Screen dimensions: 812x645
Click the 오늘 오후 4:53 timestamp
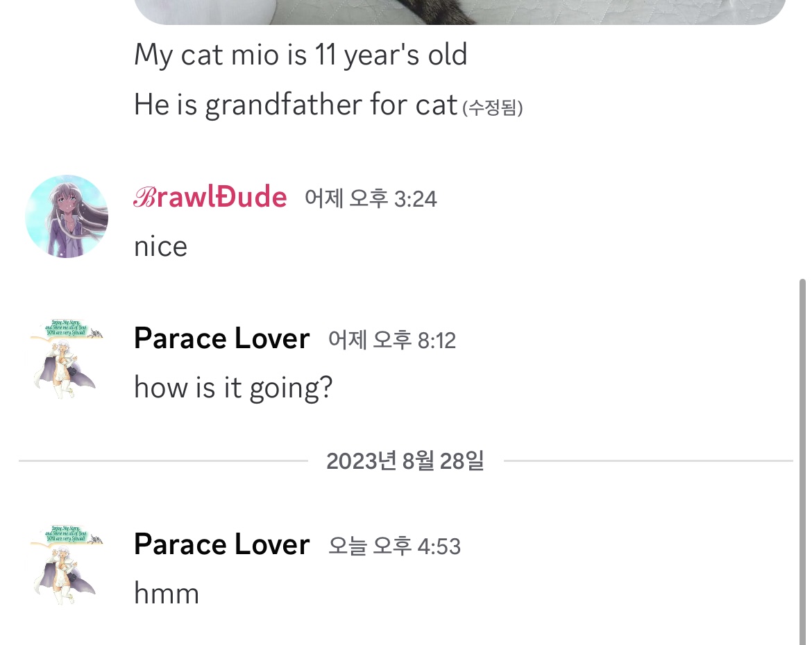pyautogui.click(x=394, y=546)
